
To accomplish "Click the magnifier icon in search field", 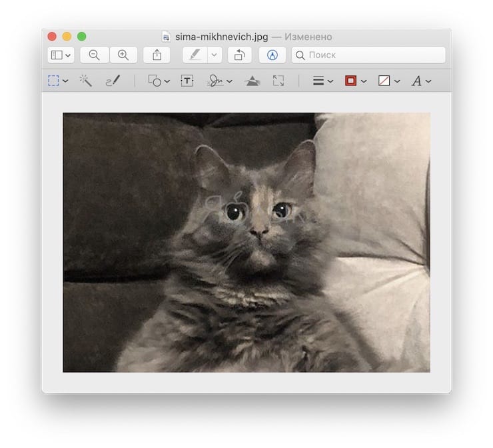I will pos(300,55).
